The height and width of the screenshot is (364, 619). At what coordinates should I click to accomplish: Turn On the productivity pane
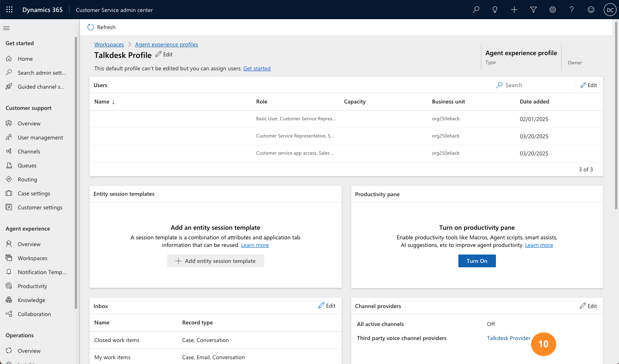click(x=477, y=261)
